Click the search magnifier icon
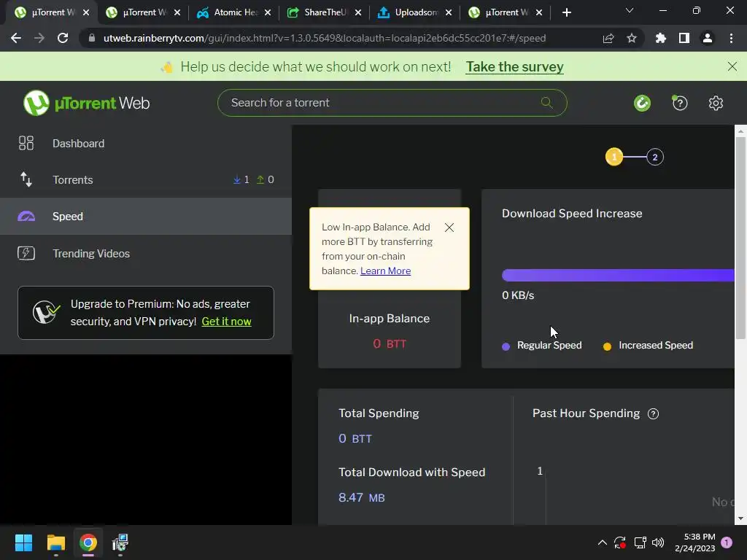Screen dimensions: 747x560 (547, 102)
